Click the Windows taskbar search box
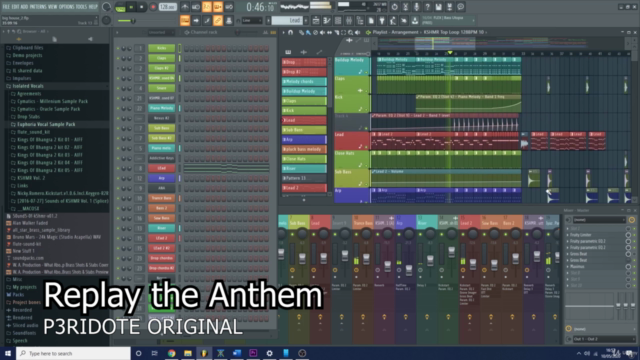The width and height of the screenshot is (640, 360). click(73, 353)
